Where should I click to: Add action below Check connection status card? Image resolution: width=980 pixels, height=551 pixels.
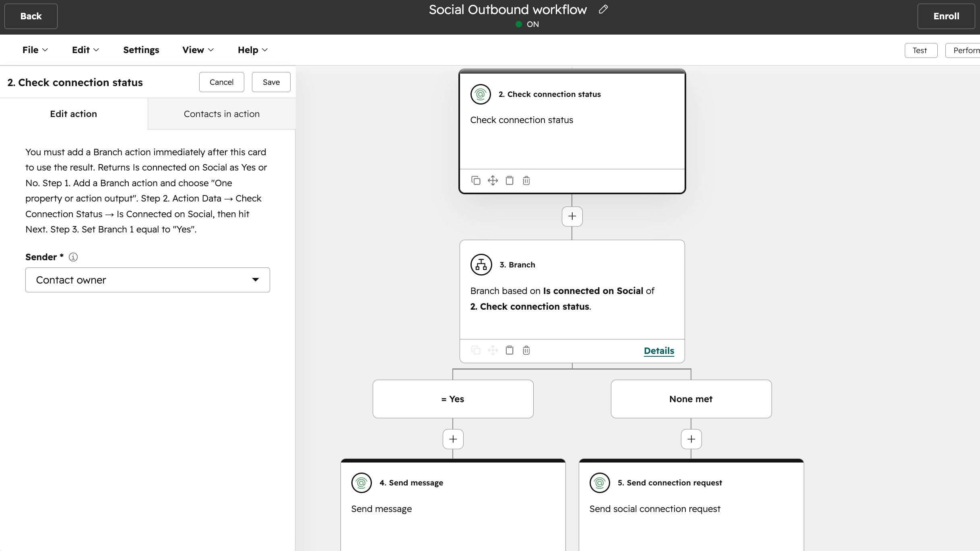point(572,216)
